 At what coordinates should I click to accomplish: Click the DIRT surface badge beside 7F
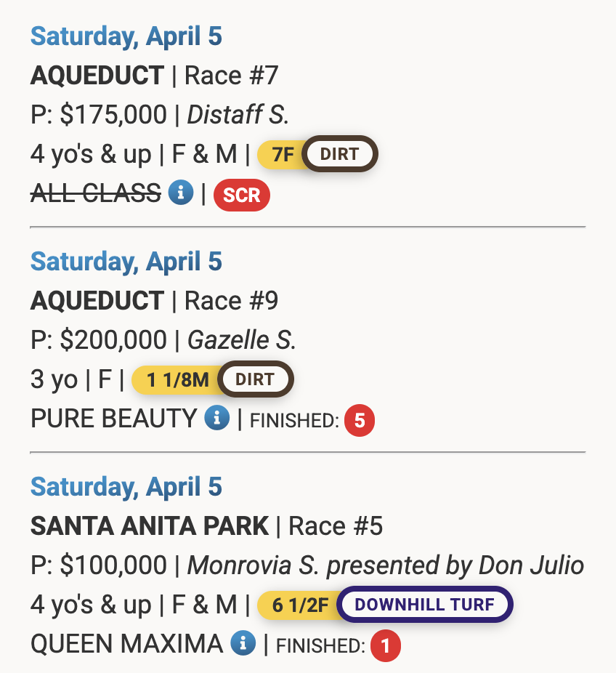(340, 155)
